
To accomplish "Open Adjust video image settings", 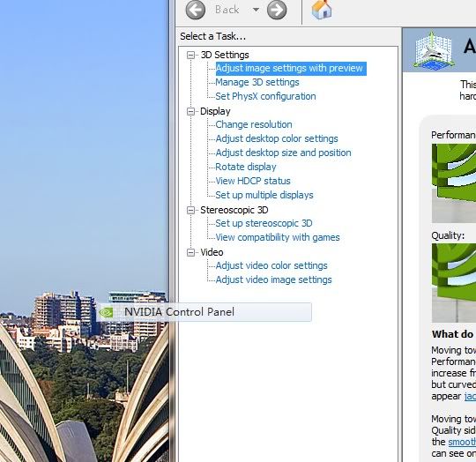I will click(273, 279).
